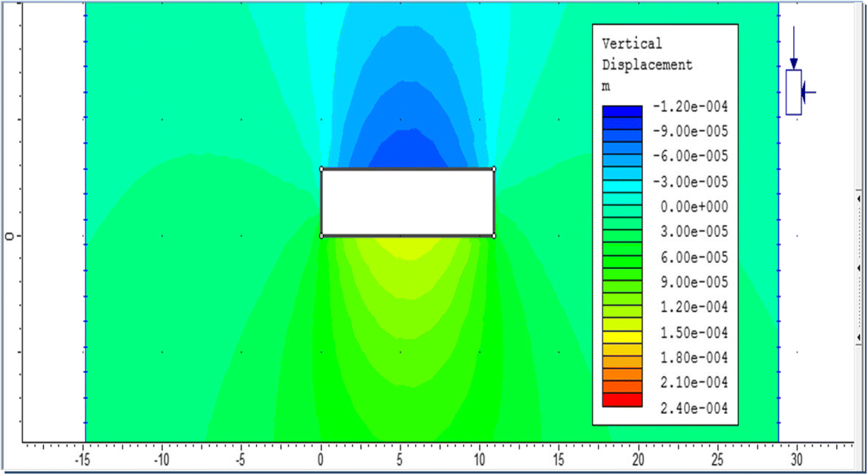This screenshot has width=868, height=475.
Task: Click the 25 label on horizontal ruler
Action: [718, 459]
